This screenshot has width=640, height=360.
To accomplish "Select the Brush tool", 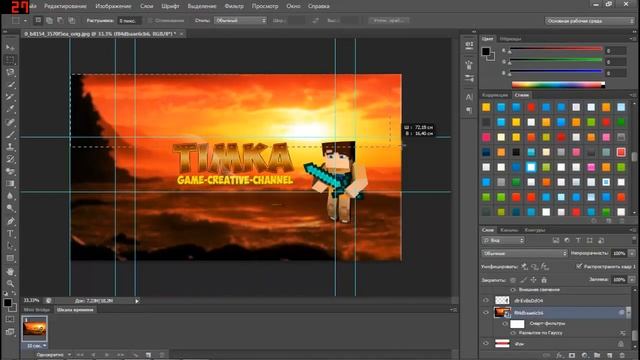I will tap(10, 134).
